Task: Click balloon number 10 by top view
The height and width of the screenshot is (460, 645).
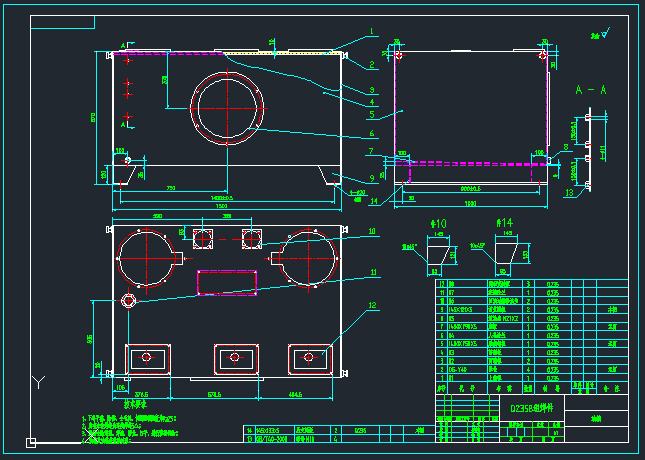Action: coord(372,231)
